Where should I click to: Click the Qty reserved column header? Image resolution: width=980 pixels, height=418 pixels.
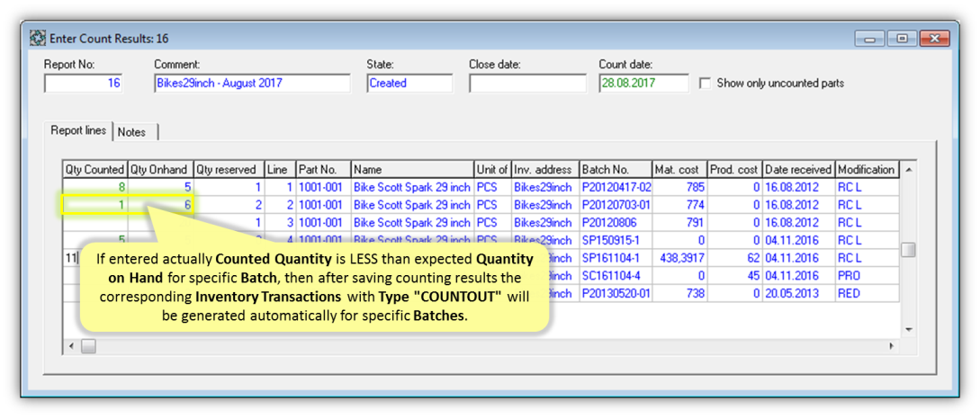(229, 169)
